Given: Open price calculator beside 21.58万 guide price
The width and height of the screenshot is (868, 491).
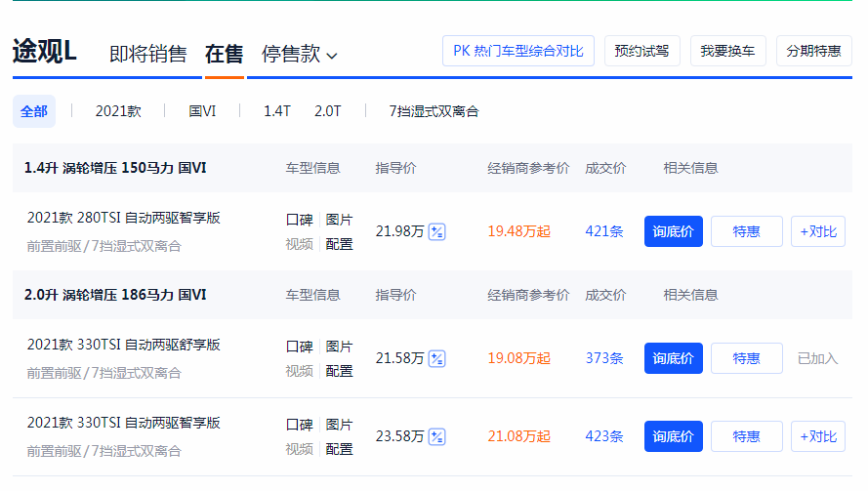Looking at the screenshot, I should click(x=437, y=358).
